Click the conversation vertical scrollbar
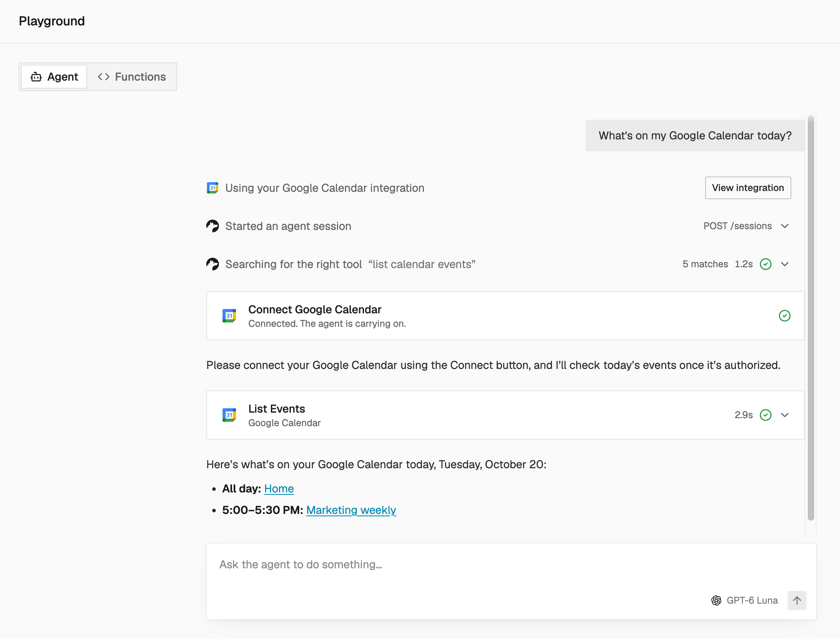Viewport: 840px width, 639px height. click(x=811, y=318)
